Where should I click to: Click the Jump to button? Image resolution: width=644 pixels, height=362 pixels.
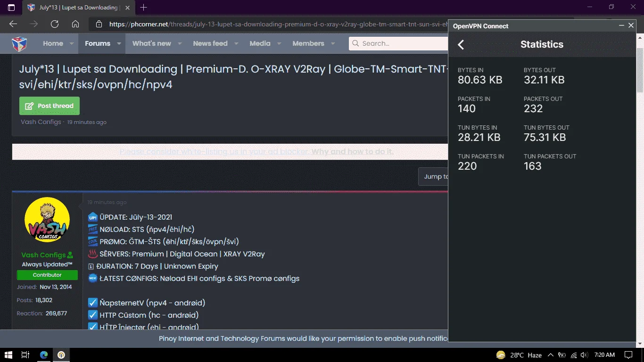(x=433, y=176)
